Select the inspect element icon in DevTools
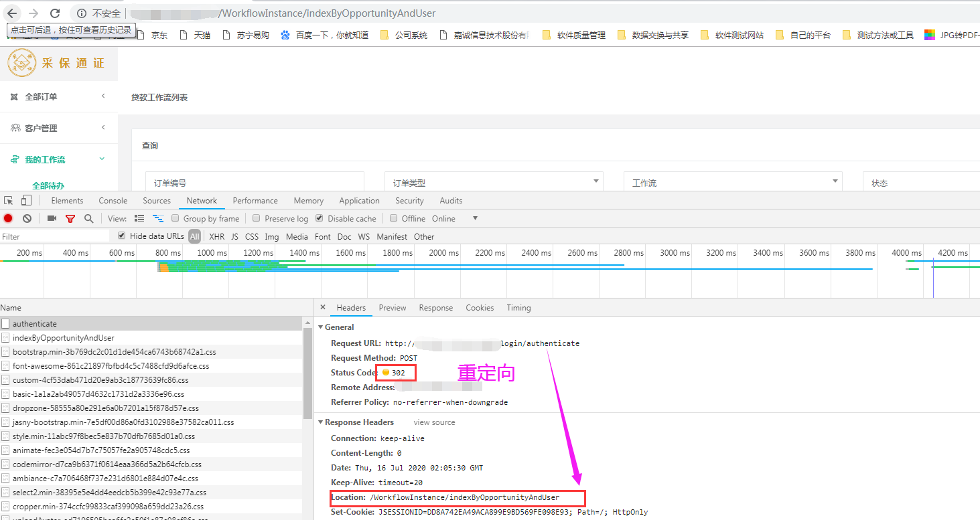 pyautogui.click(x=8, y=200)
